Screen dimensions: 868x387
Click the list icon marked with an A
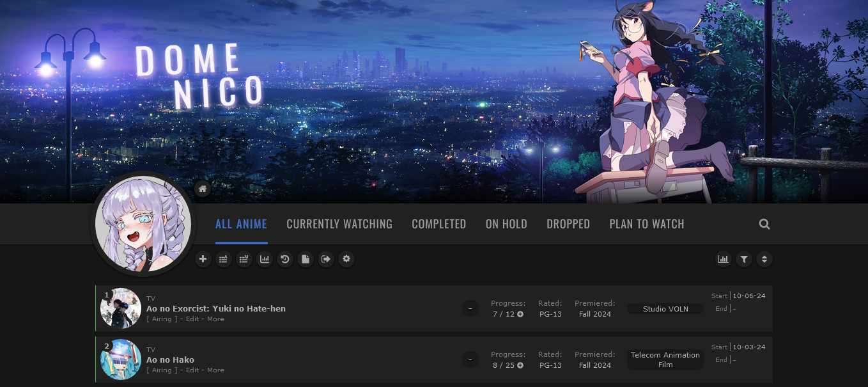pos(223,259)
